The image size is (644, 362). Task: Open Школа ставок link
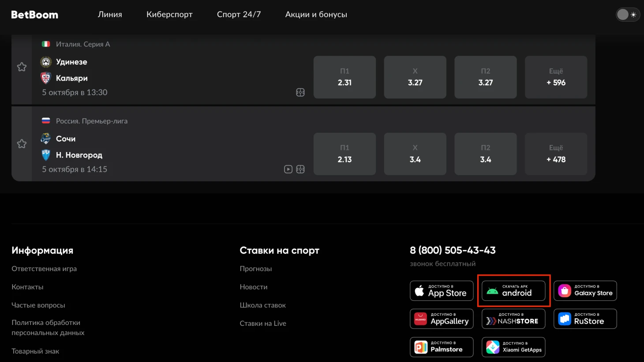click(x=263, y=305)
